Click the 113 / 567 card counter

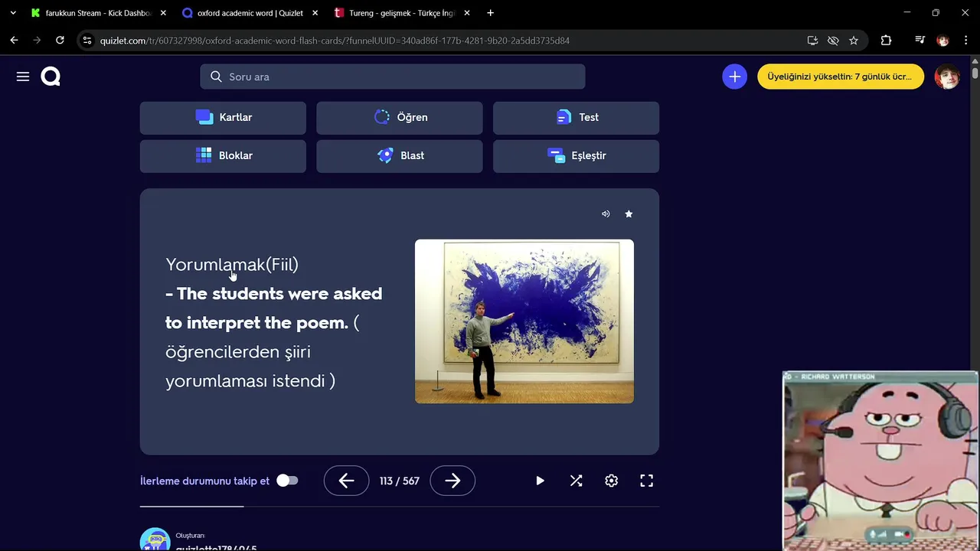pos(400,481)
